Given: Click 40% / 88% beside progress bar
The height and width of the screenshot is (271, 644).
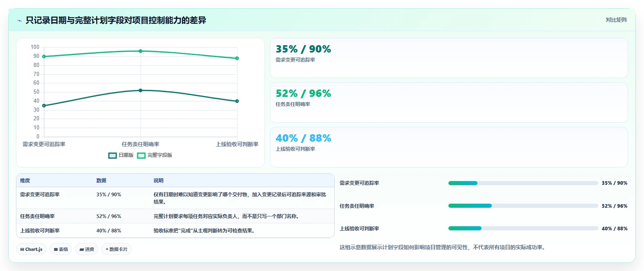Looking at the screenshot, I should coord(614,229).
